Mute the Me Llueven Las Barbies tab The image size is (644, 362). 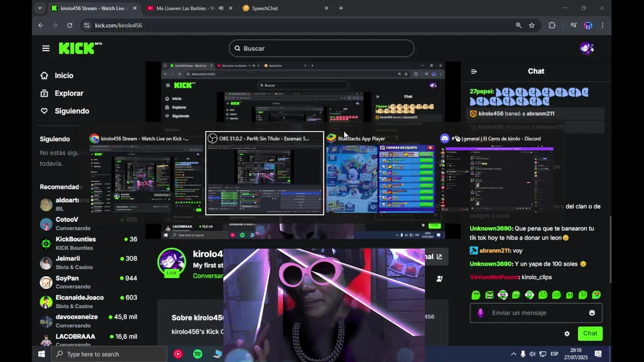pos(221,8)
